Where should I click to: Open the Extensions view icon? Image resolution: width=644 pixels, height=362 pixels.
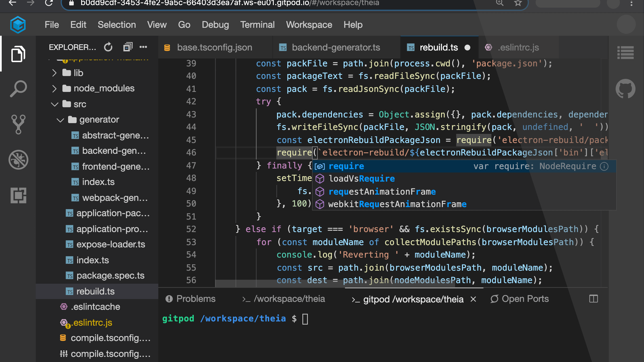tap(18, 195)
